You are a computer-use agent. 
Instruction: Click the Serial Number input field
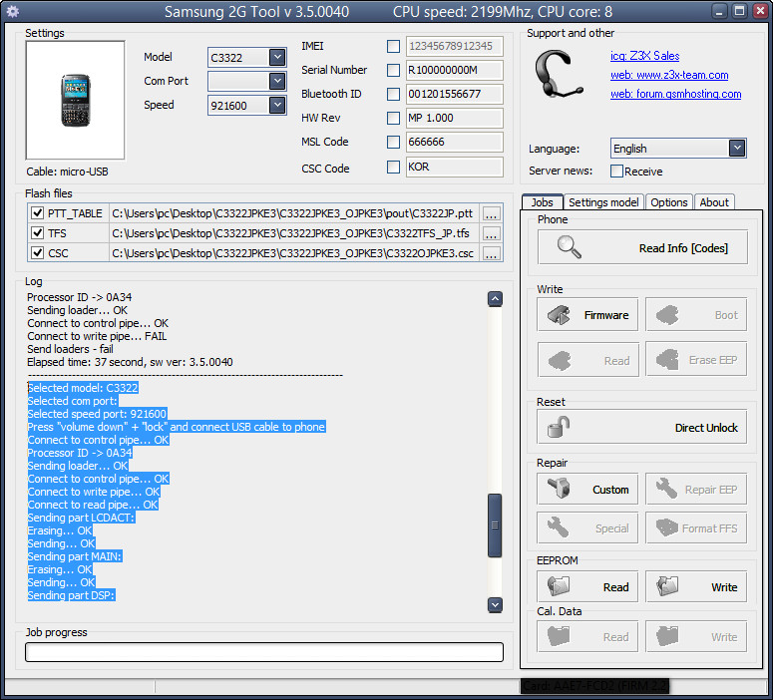coord(454,70)
